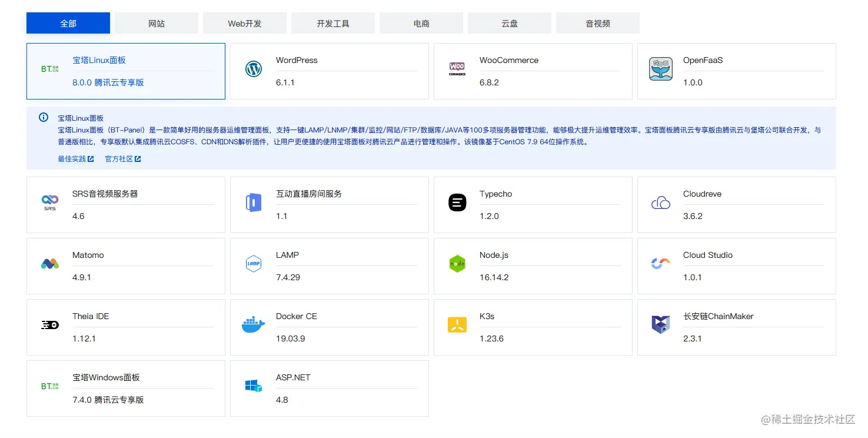Screen dimensions: 868x438
Task: Click the WooCommerce logo icon
Action: (457, 69)
